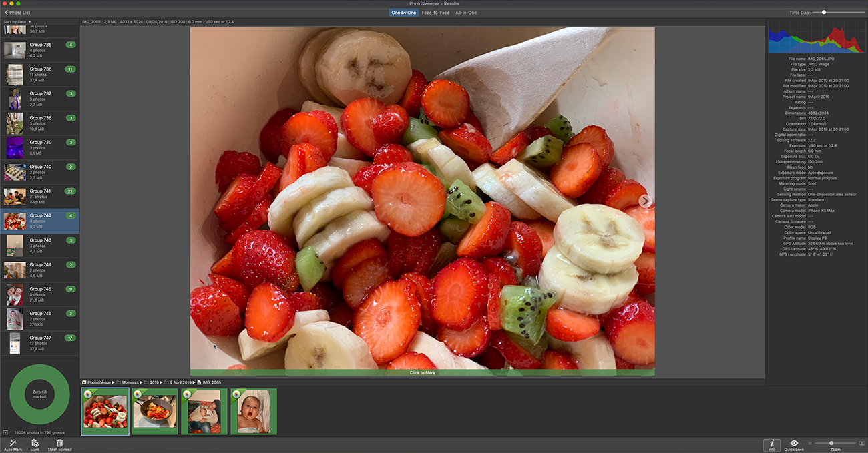The width and height of the screenshot is (868, 453).
Task: Switch to All-In-One view
Action: tap(466, 13)
